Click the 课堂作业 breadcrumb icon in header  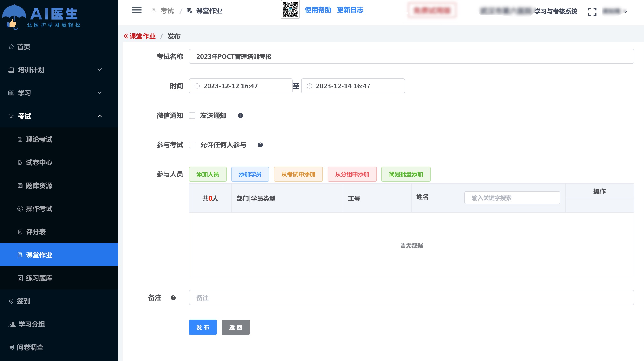tap(189, 11)
